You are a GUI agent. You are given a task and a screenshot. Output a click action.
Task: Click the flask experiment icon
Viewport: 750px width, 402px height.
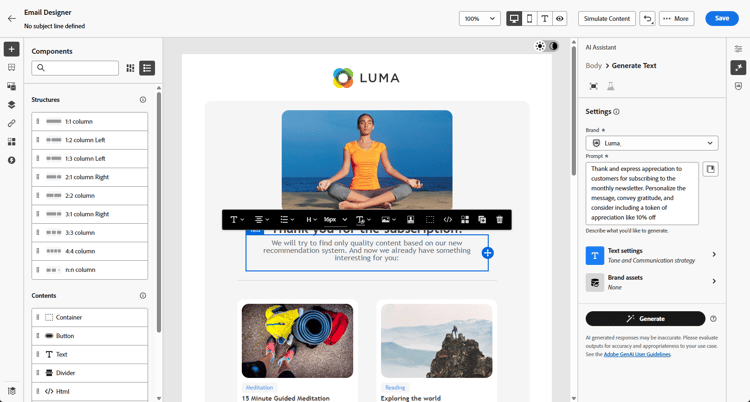pyautogui.click(x=611, y=86)
